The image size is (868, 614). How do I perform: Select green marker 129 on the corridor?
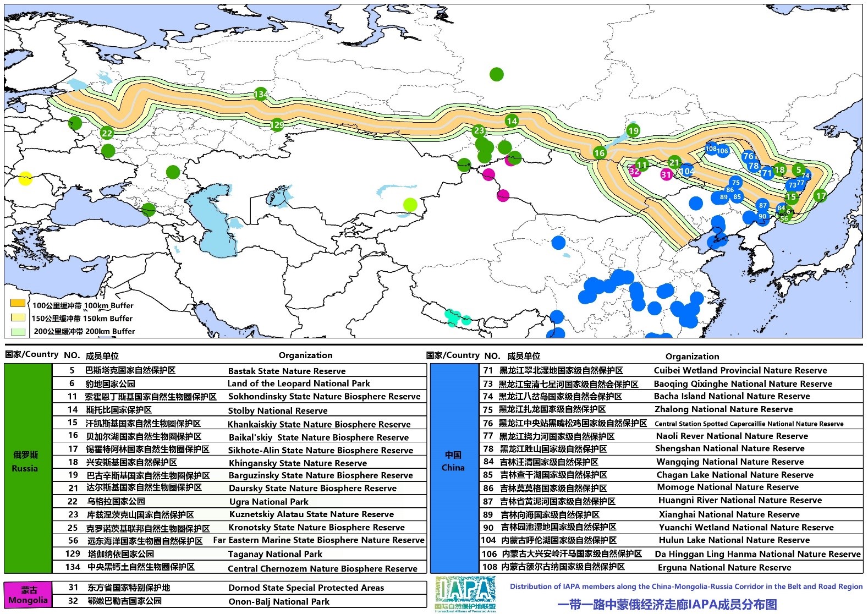277,125
